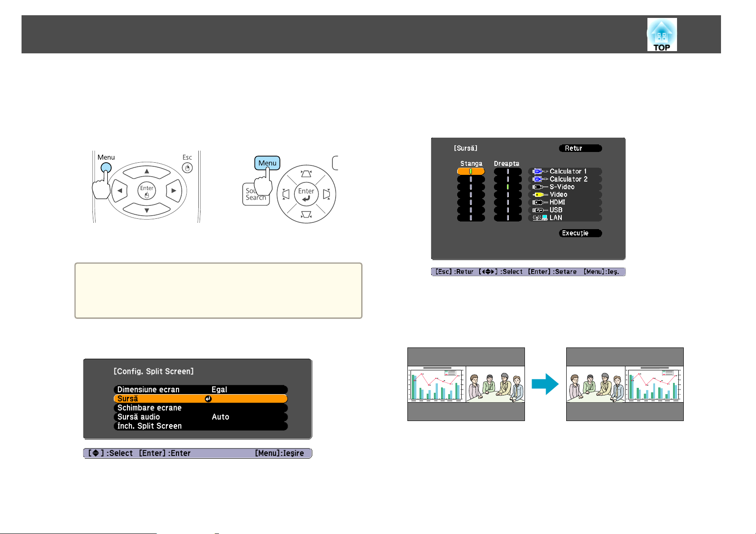Select the highlighted Sursă menu item

pos(201,399)
